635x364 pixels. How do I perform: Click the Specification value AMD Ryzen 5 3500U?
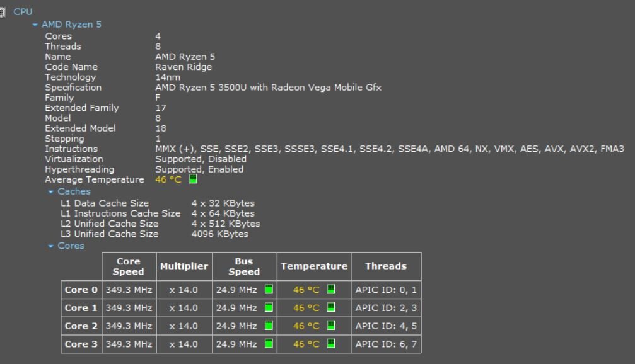pyautogui.click(x=268, y=88)
